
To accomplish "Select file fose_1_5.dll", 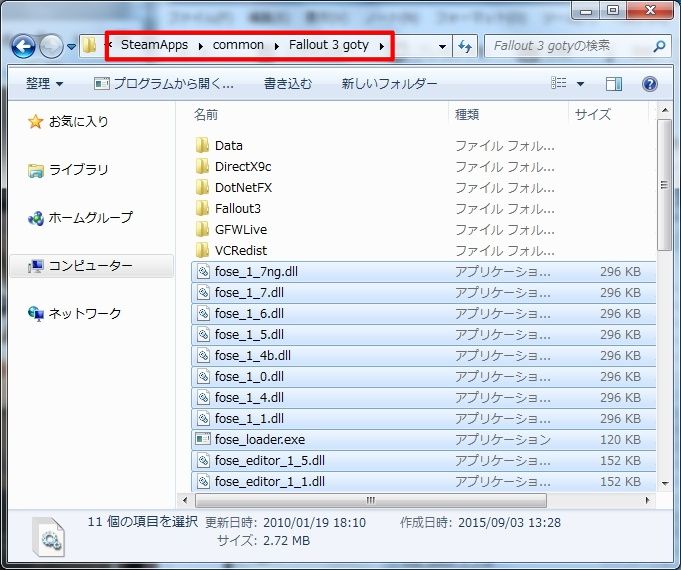I will pyautogui.click(x=423, y=335).
